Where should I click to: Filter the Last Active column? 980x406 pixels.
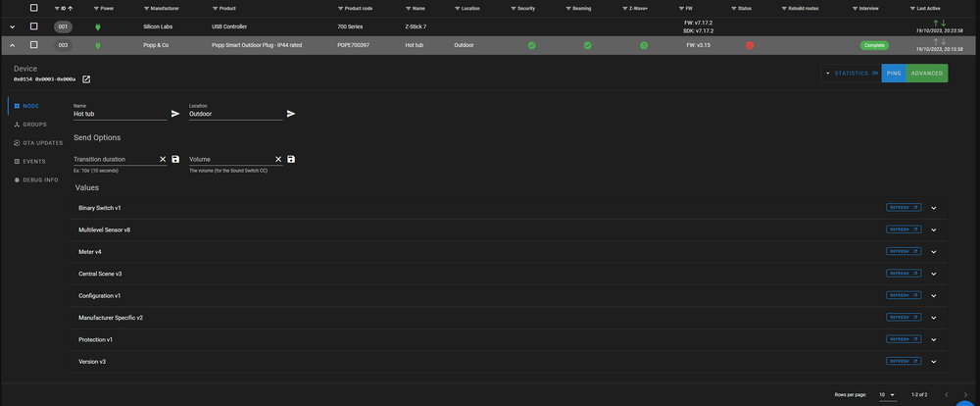(912, 9)
